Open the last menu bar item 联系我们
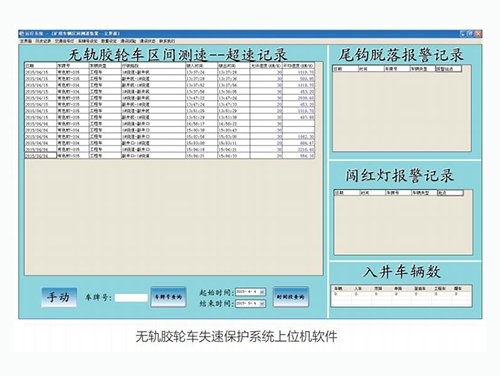This screenshot has height=376, width=500. [167, 41]
